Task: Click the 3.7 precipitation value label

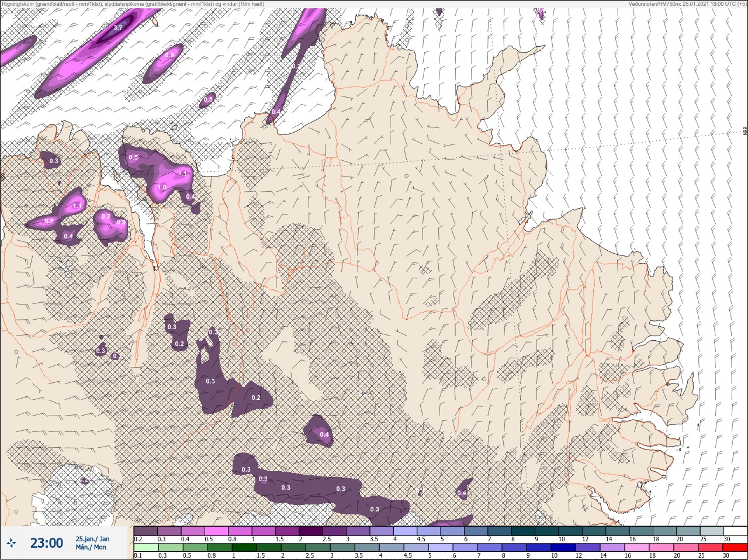Action: coord(118,27)
